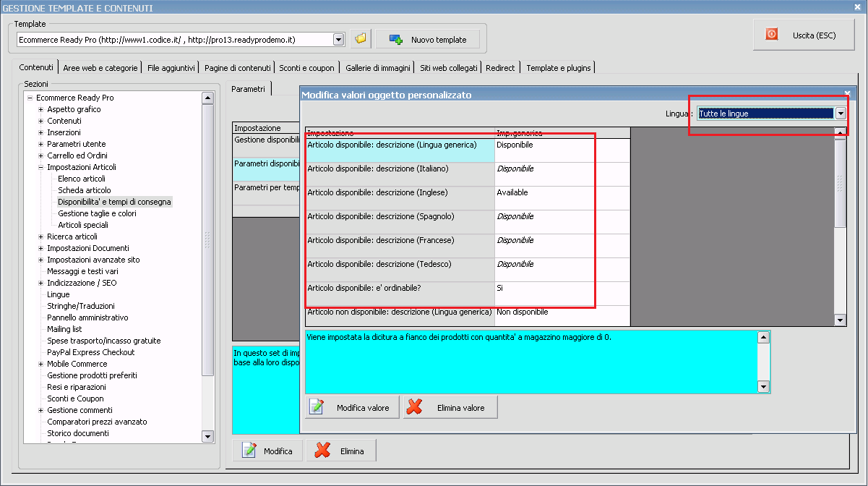Click the description box scroll-up arrow
868x486 pixels.
764,337
